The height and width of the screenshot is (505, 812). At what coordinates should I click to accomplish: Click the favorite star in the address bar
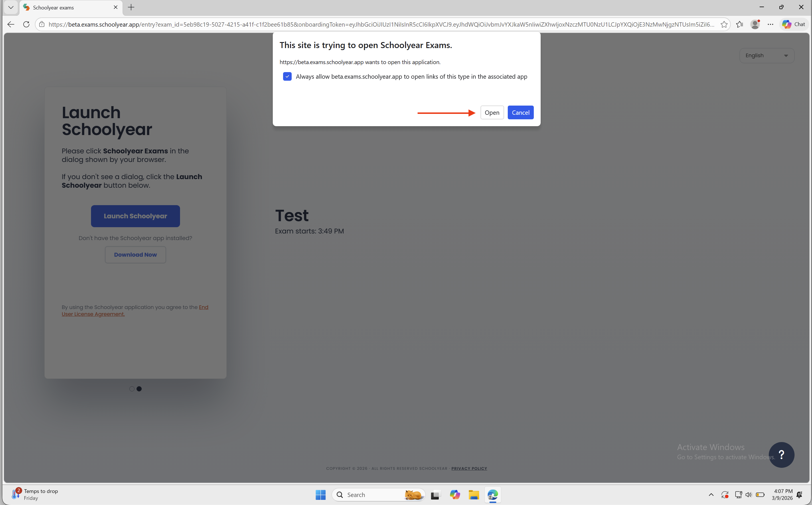click(x=724, y=24)
